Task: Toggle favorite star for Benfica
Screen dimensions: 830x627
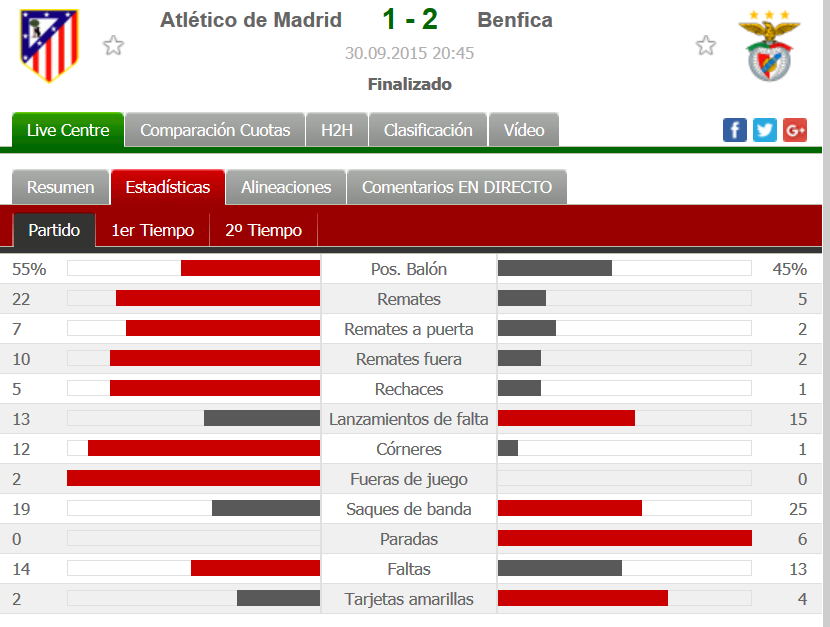Action: click(x=706, y=46)
